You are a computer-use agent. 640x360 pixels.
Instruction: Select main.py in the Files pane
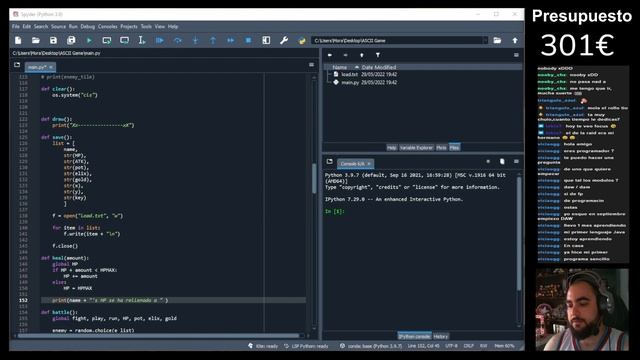pyautogui.click(x=350, y=82)
